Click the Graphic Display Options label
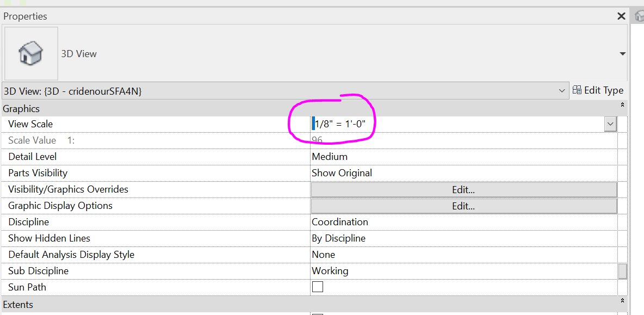The width and height of the screenshot is (644, 315). tap(60, 205)
